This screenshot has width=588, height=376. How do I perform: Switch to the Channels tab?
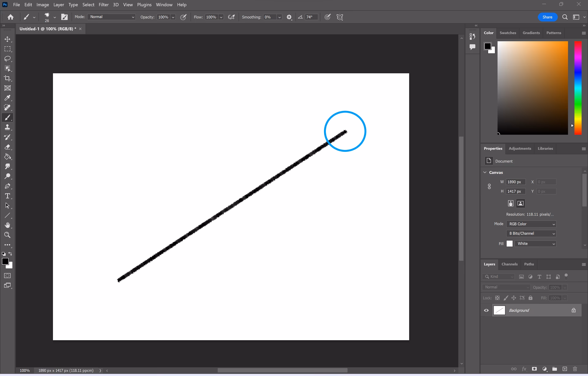click(x=509, y=264)
